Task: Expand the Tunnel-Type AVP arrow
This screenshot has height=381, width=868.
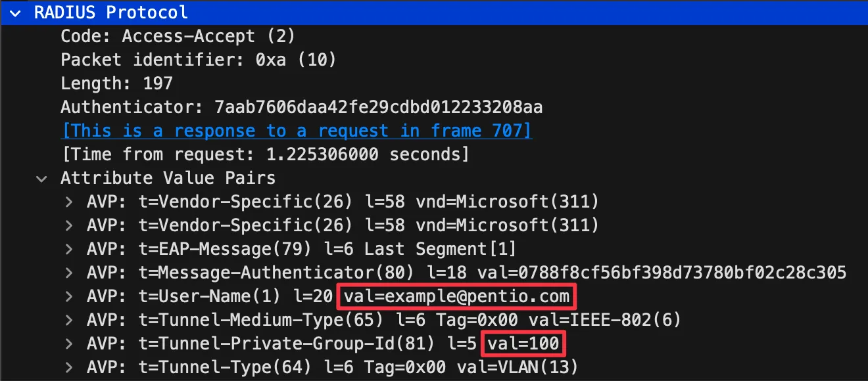Action: 68,367
